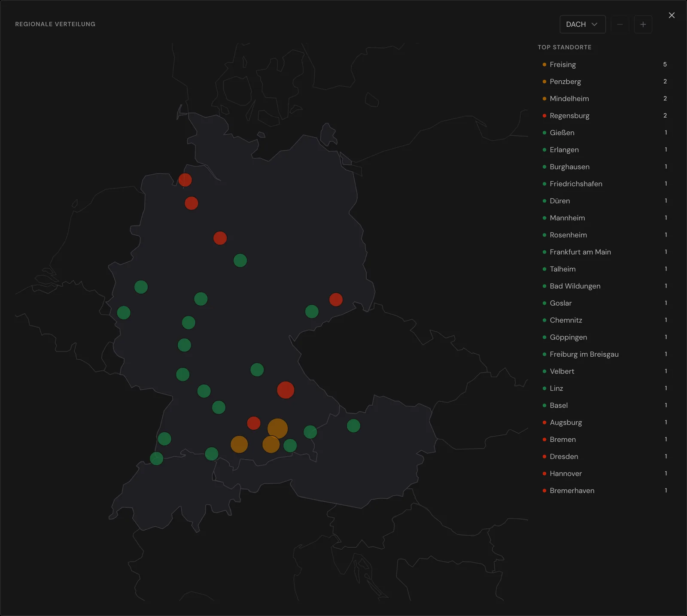Zoom in on the map with plus button
687x616 pixels.
(643, 24)
